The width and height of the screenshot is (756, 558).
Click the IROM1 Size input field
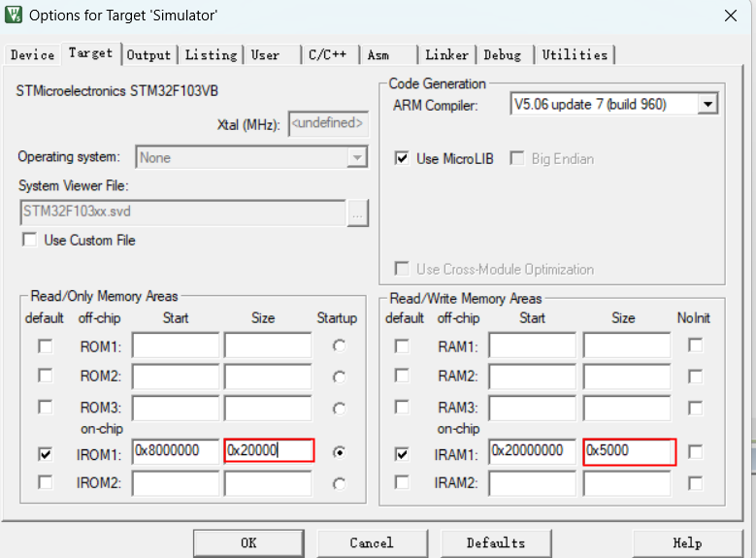click(x=268, y=450)
